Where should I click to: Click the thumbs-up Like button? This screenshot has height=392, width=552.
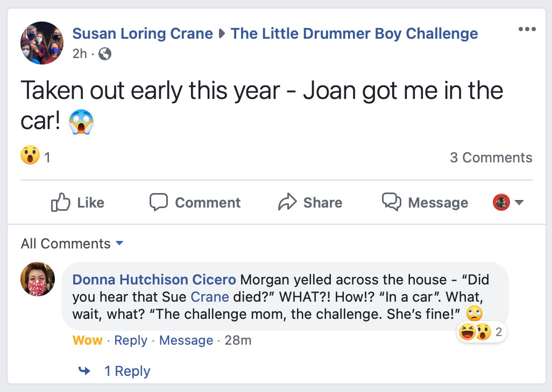77,203
